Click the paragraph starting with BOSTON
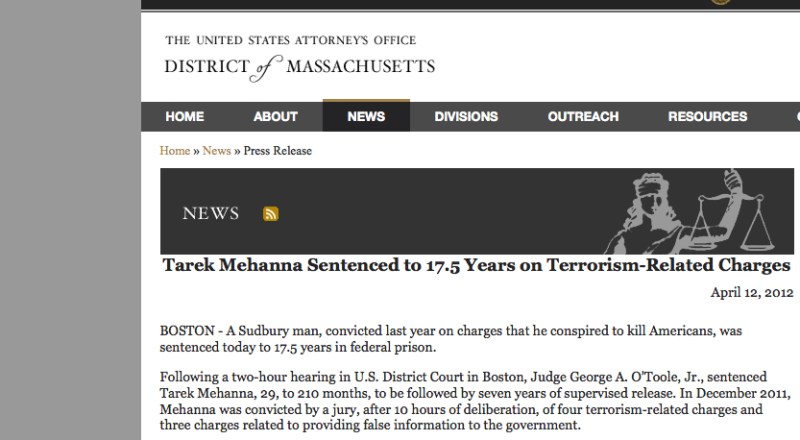 point(460,337)
